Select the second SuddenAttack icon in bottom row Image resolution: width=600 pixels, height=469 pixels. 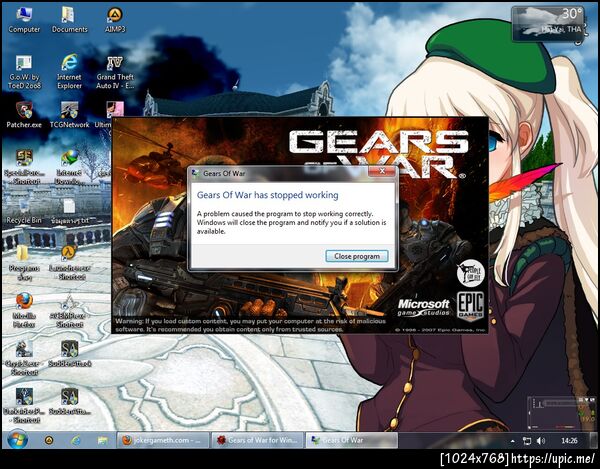pyautogui.click(x=69, y=402)
